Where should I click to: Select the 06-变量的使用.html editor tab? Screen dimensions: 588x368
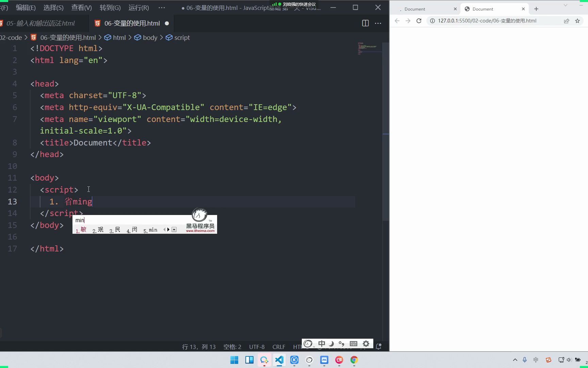click(x=132, y=23)
